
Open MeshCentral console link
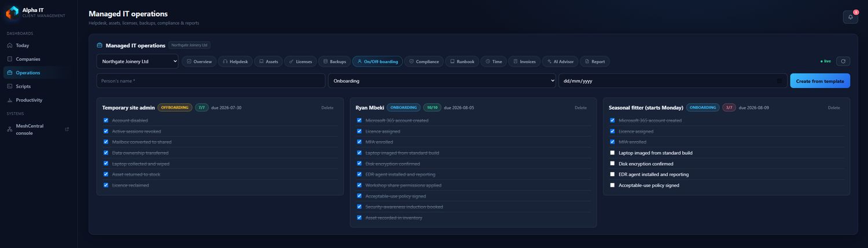[x=38, y=129]
